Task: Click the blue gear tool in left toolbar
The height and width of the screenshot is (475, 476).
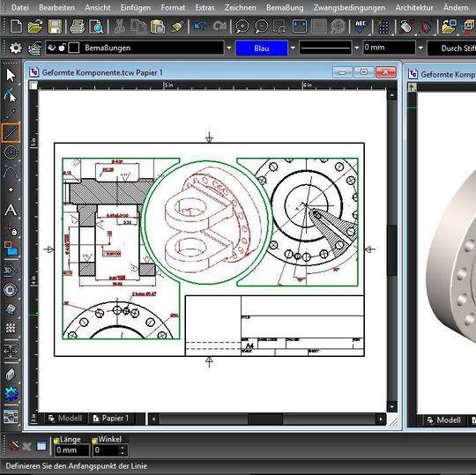Action: click(11, 394)
